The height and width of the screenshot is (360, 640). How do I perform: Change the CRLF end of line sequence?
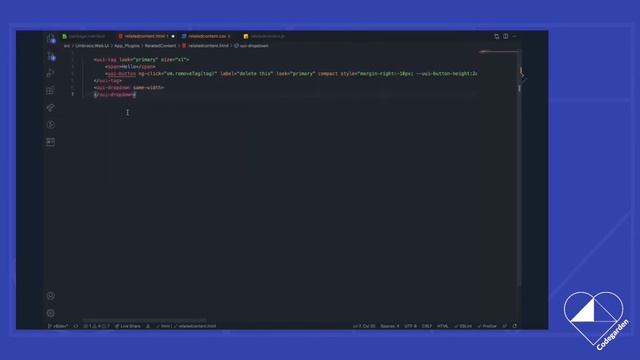coord(427,326)
